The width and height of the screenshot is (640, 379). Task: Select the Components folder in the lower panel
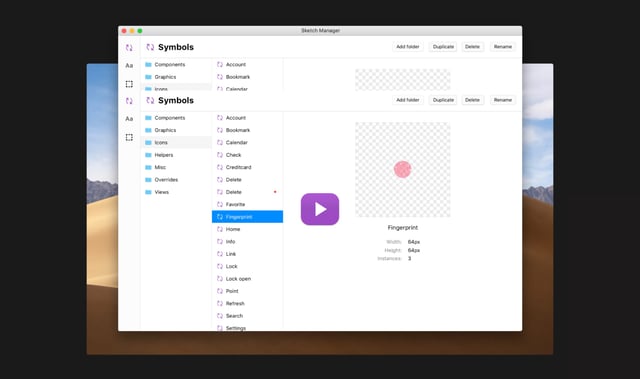pyautogui.click(x=176, y=118)
